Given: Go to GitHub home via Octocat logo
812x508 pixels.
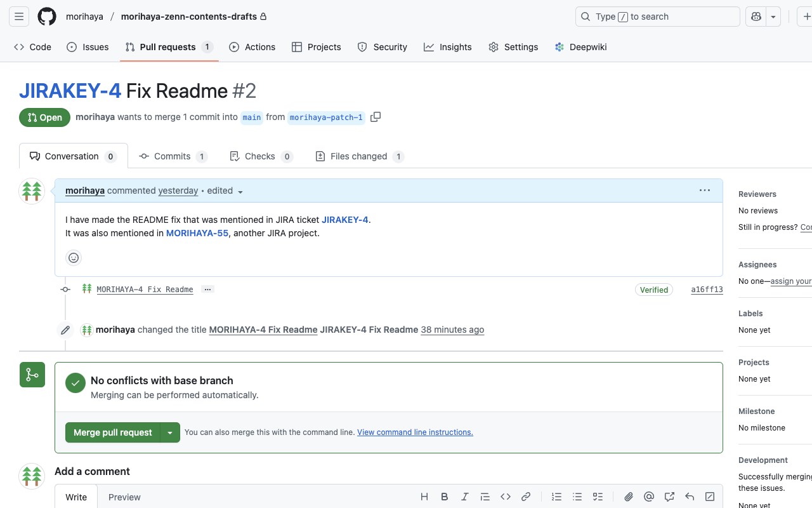Looking at the screenshot, I should pos(47,17).
